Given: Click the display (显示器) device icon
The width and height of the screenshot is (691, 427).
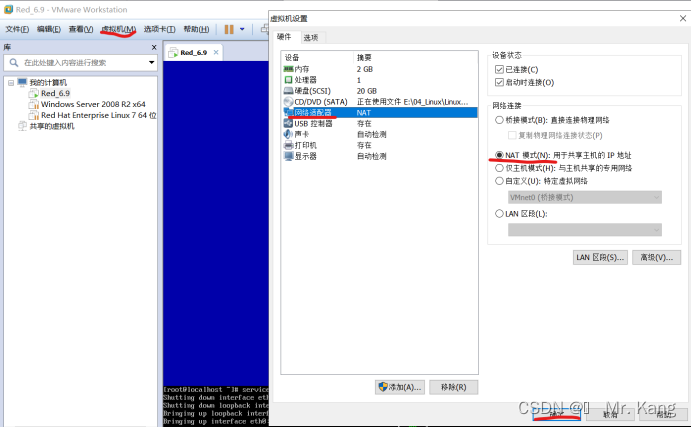Looking at the screenshot, I should [288, 156].
